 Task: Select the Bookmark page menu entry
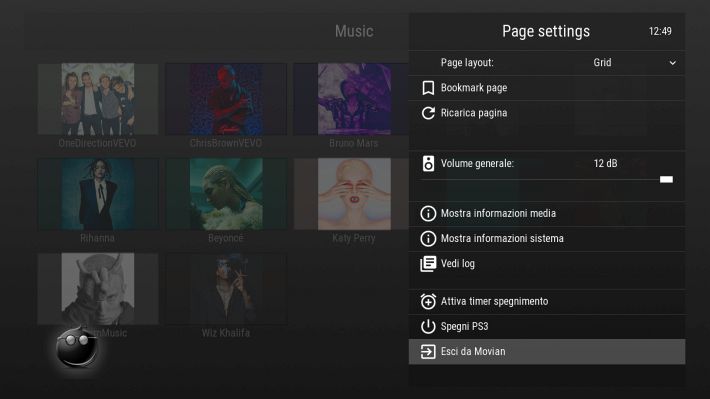(x=547, y=88)
